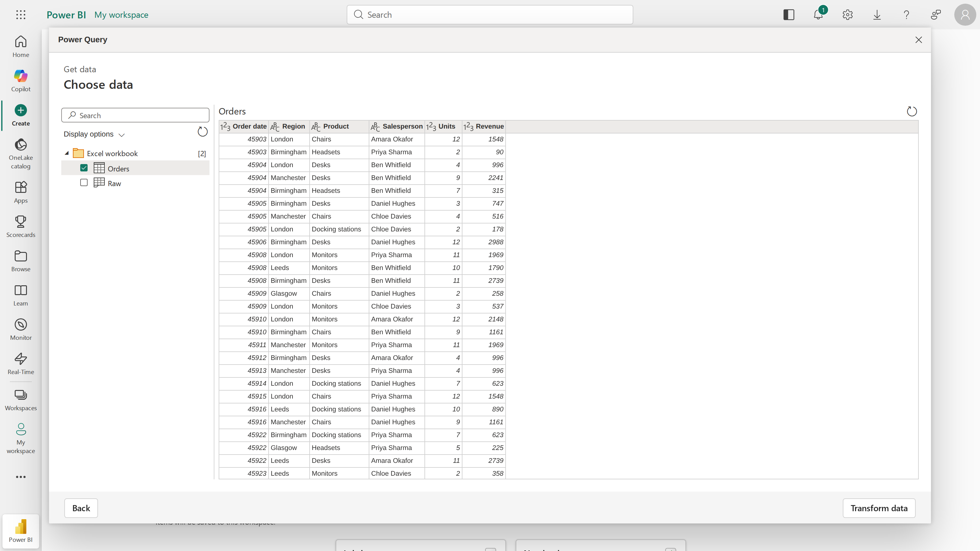Click the Product column header
The height and width of the screenshot is (551, 980).
click(x=339, y=127)
